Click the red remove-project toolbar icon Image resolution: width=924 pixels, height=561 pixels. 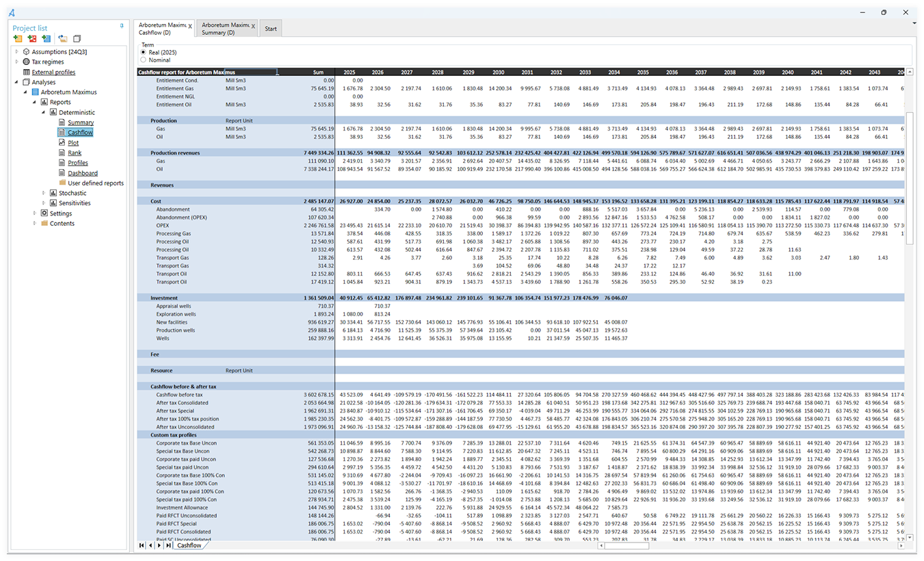[x=32, y=39]
